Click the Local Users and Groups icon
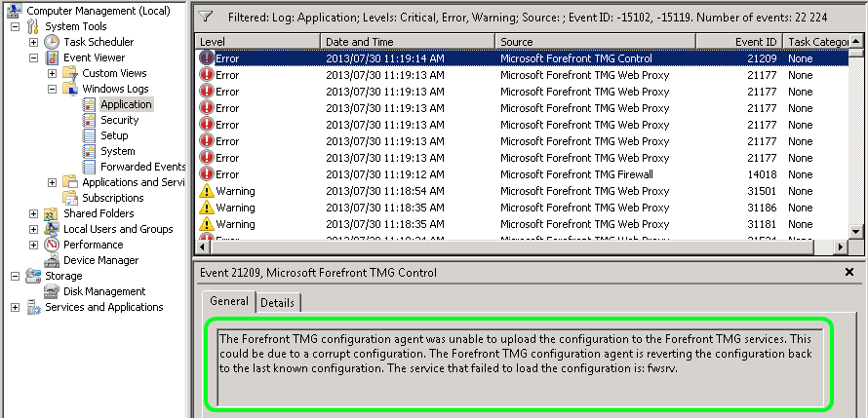This screenshot has width=868, height=418. [52, 229]
